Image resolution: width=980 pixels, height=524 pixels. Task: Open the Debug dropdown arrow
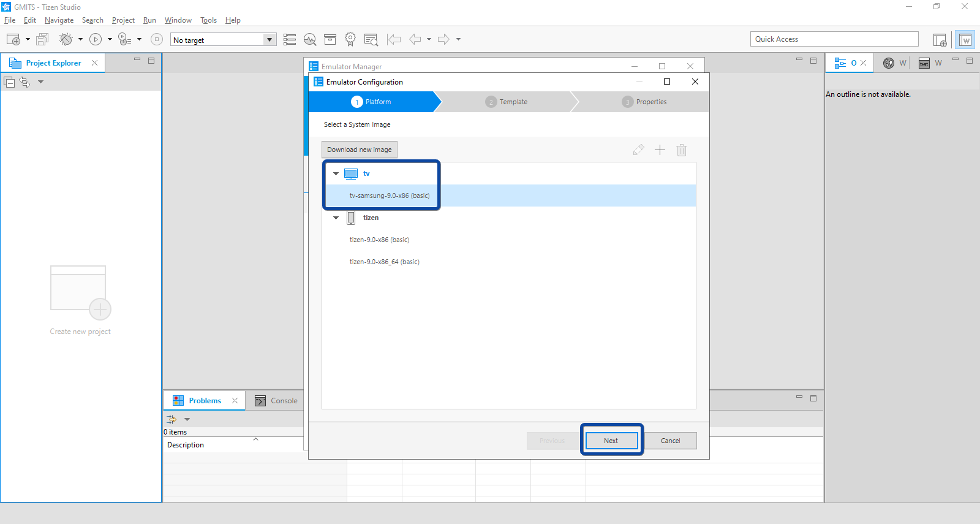[80, 39]
